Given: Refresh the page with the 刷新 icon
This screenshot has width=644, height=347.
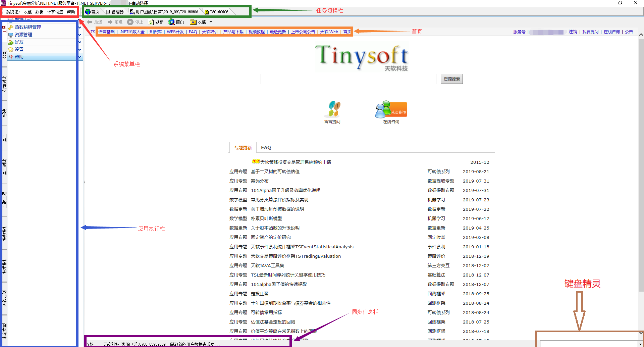Looking at the screenshot, I should point(151,22).
